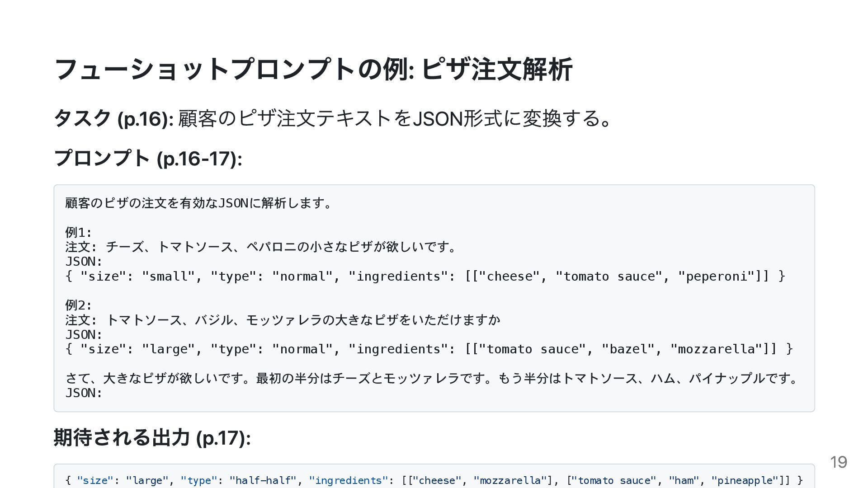
Task: Click the プロンプト (p.16-17) heading
Action: (x=148, y=159)
